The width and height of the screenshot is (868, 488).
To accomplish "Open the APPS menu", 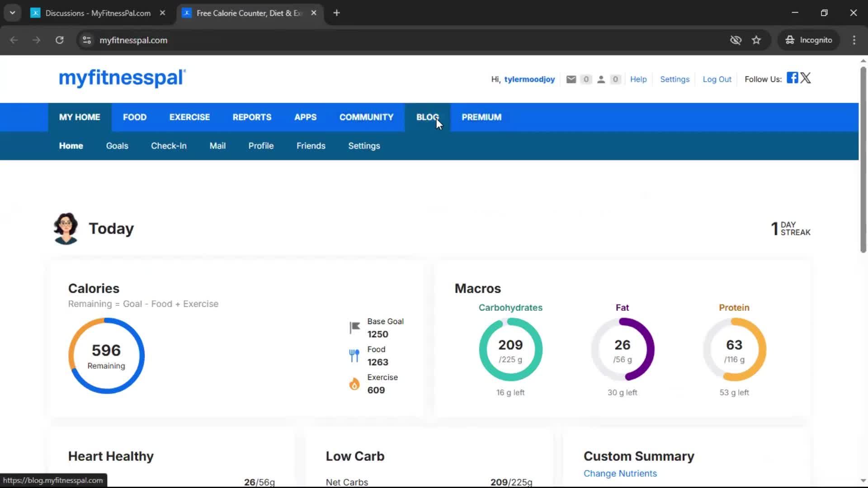I will [305, 117].
